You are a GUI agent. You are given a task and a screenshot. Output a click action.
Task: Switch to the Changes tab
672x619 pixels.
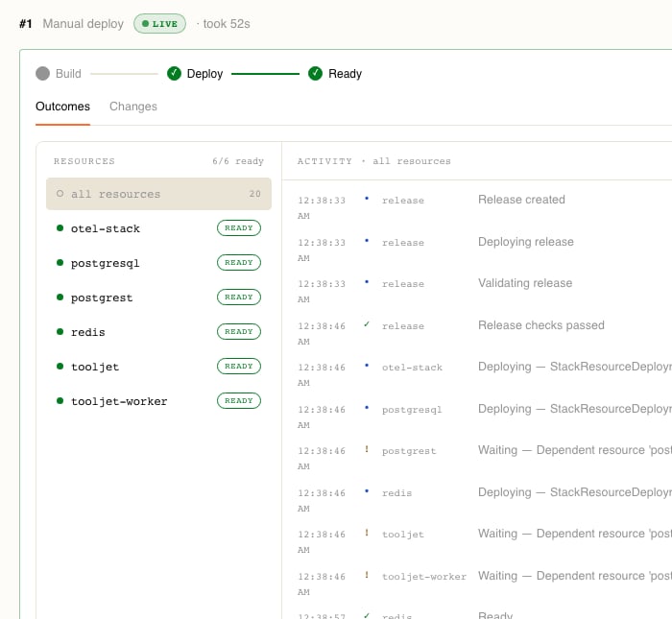tap(133, 107)
